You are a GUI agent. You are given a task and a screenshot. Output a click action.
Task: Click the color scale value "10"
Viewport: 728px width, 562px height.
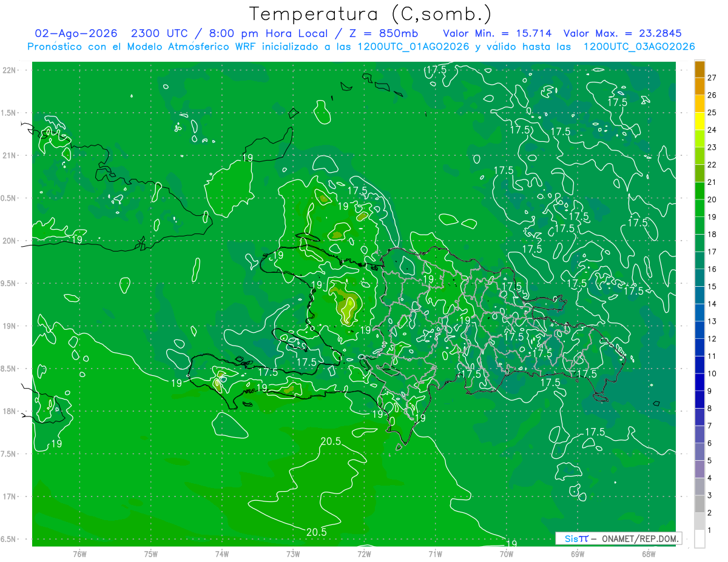click(x=712, y=373)
